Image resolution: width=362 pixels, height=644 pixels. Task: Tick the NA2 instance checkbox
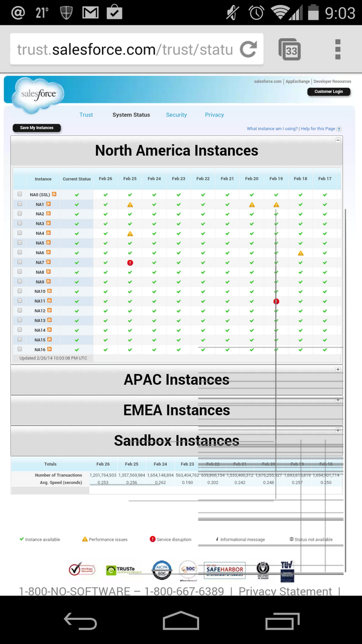tap(20, 214)
